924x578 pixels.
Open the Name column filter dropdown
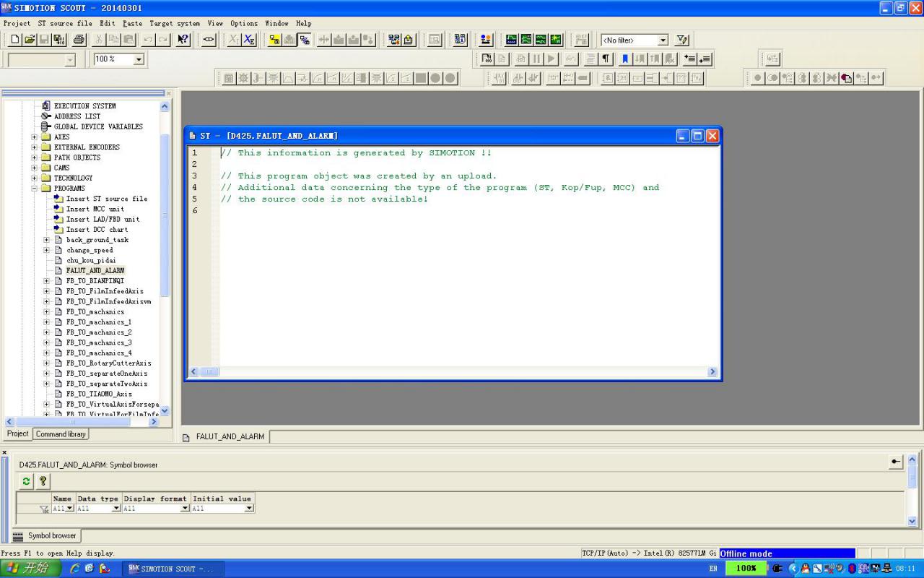click(69, 509)
